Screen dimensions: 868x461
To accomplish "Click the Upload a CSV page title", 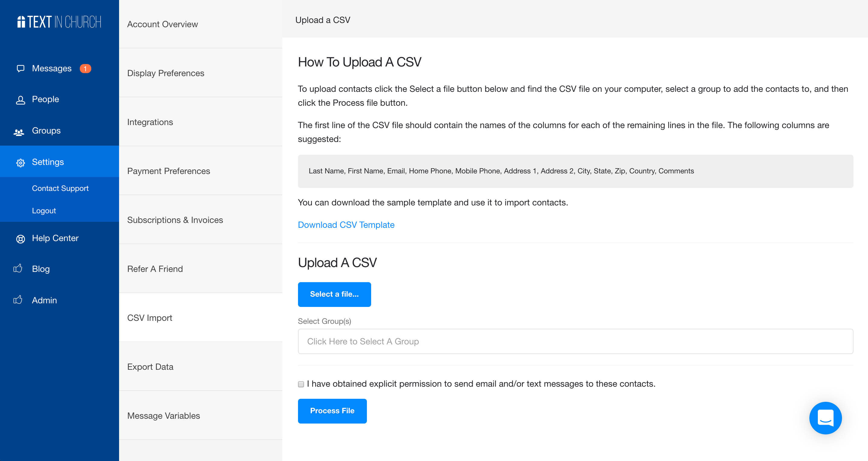I will coord(323,20).
